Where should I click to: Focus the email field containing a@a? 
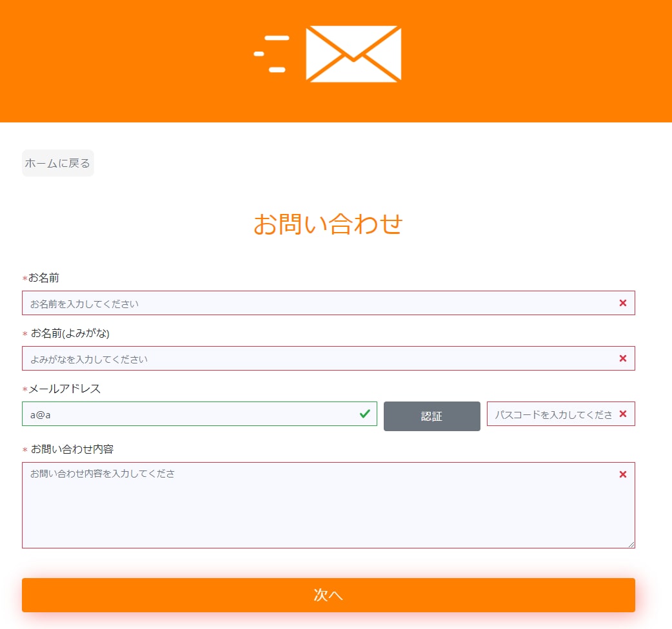click(x=199, y=414)
